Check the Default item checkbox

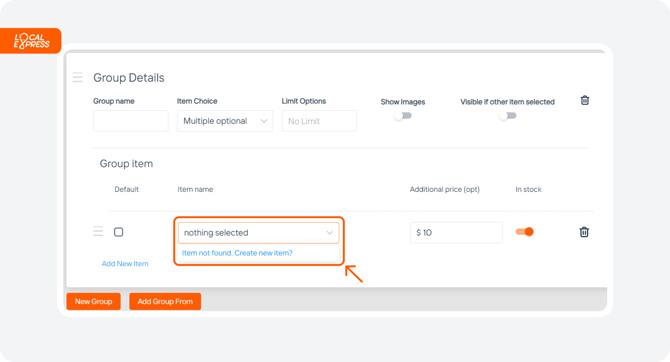(118, 232)
